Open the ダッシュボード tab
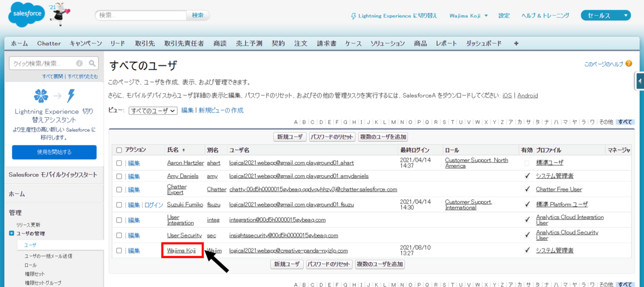The height and width of the screenshot is (287, 644). pyautogui.click(x=484, y=44)
